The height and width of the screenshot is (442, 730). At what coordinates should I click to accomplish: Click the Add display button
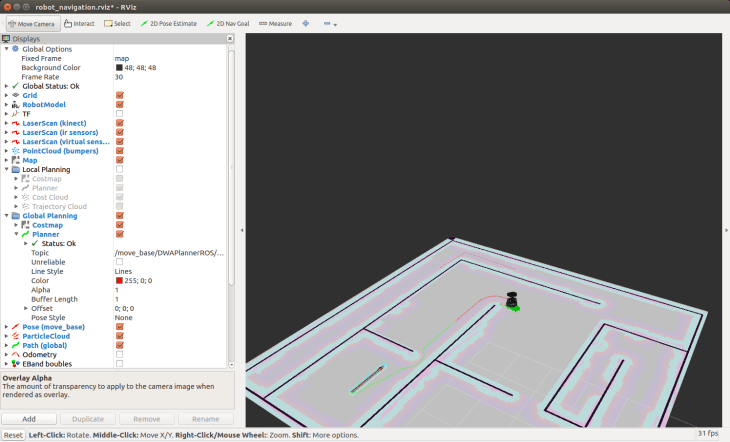coord(29,419)
